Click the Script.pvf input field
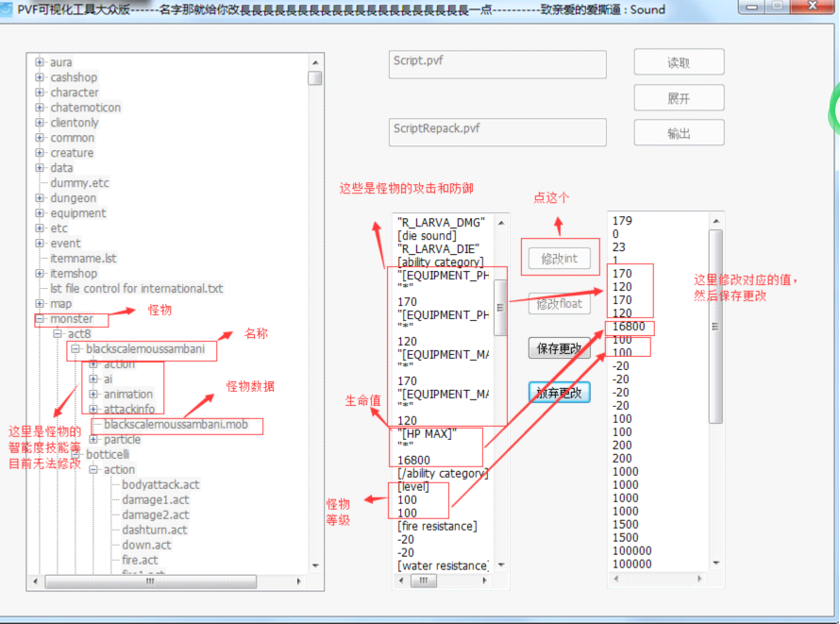 click(497, 64)
